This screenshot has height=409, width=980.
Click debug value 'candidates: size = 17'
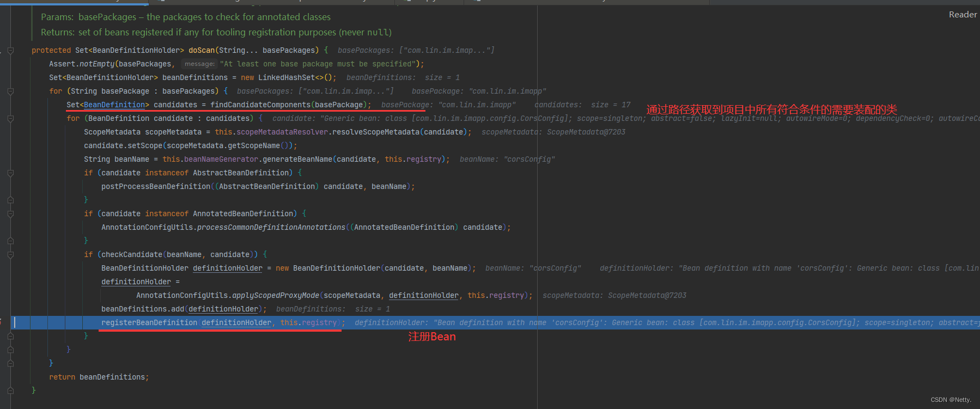tap(582, 105)
